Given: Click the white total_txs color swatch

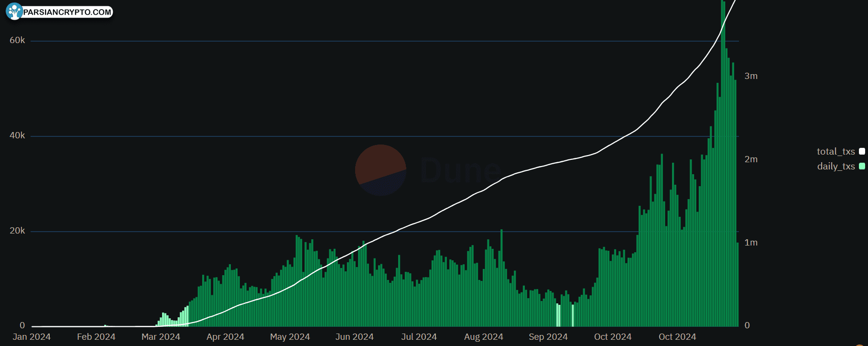Looking at the screenshot, I should (x=862, y=151).
